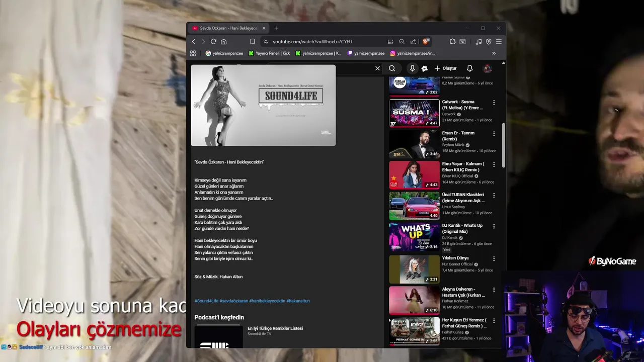Open options for Ersan Er - Tanrım
Viewport: 644px width, 362px height.
(x=494, y=134)
